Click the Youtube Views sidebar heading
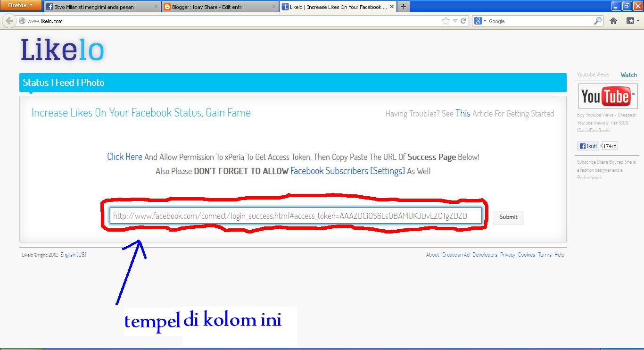Image resolution: width=644 pixels, height=350 pixels. point(593,75)
